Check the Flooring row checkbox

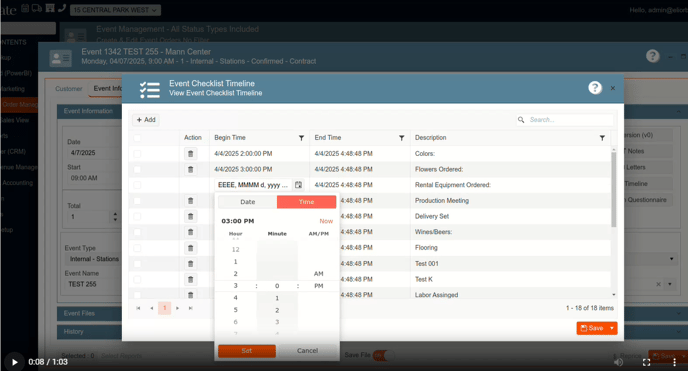click(x=137, y=248)
